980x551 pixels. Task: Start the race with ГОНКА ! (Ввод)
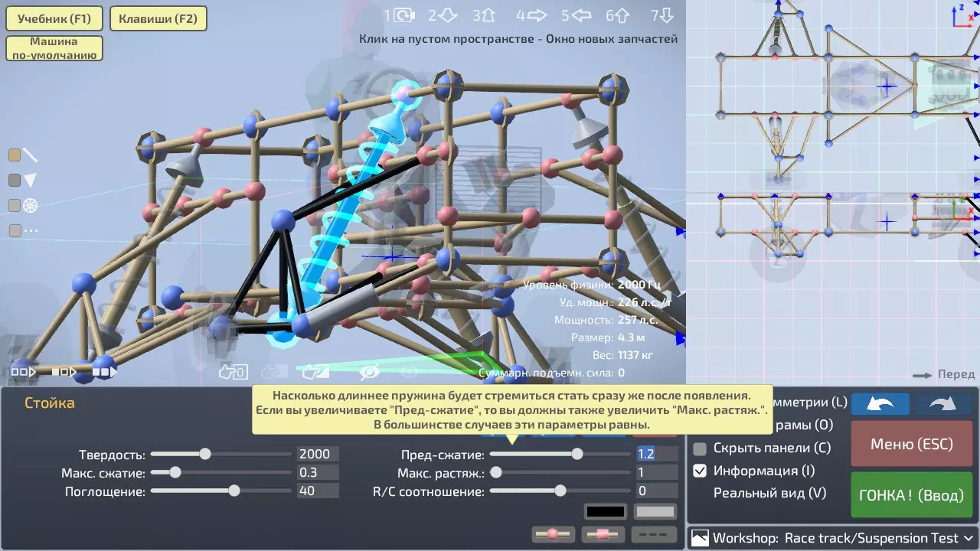tap(912, 495)
